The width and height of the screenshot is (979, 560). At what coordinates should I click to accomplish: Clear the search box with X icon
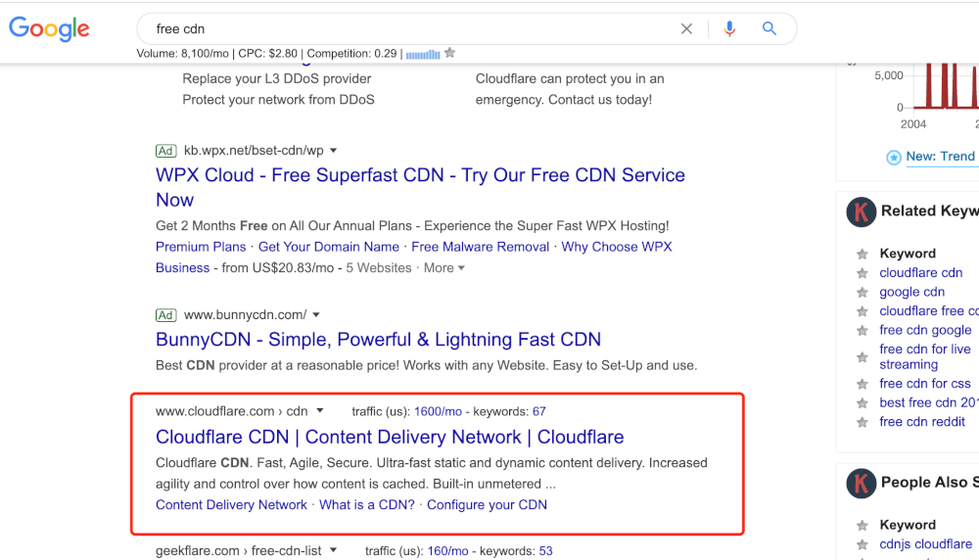point(686,28)
